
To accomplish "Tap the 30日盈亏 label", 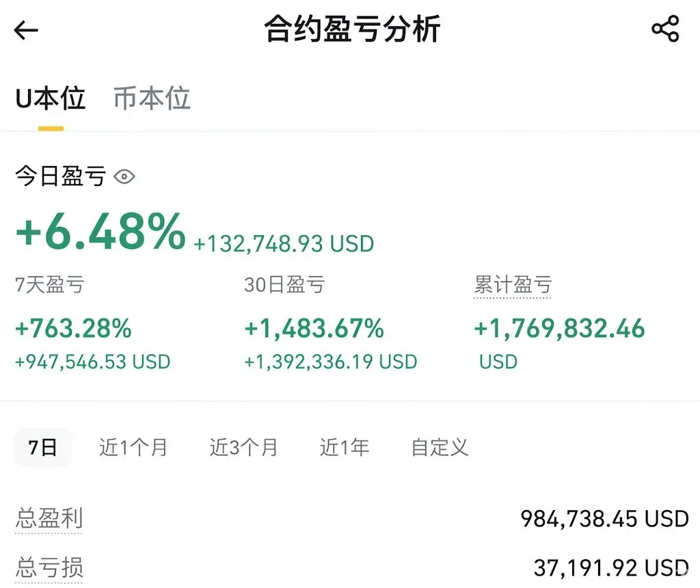I will 284,285.
